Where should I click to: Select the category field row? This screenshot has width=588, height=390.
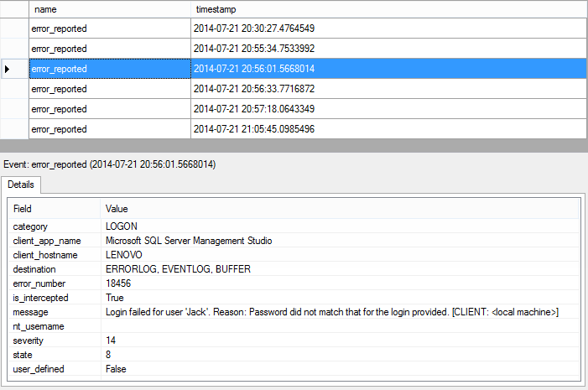point(31,226)
